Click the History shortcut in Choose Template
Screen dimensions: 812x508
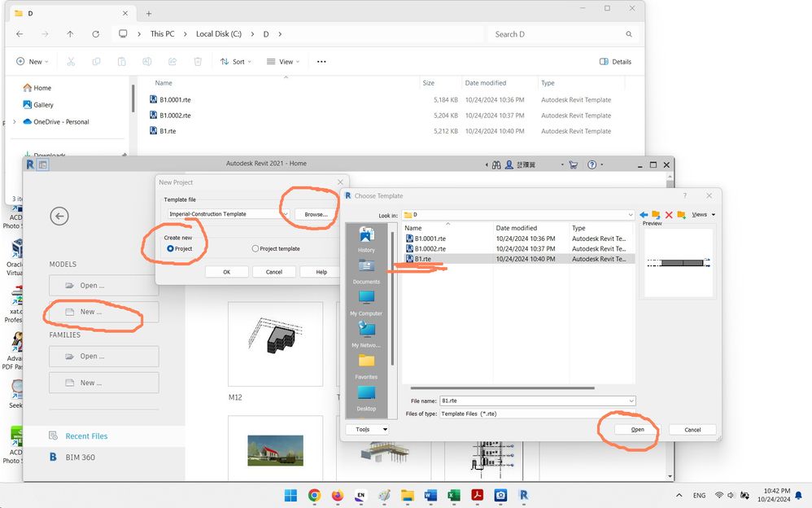point(366,239)
